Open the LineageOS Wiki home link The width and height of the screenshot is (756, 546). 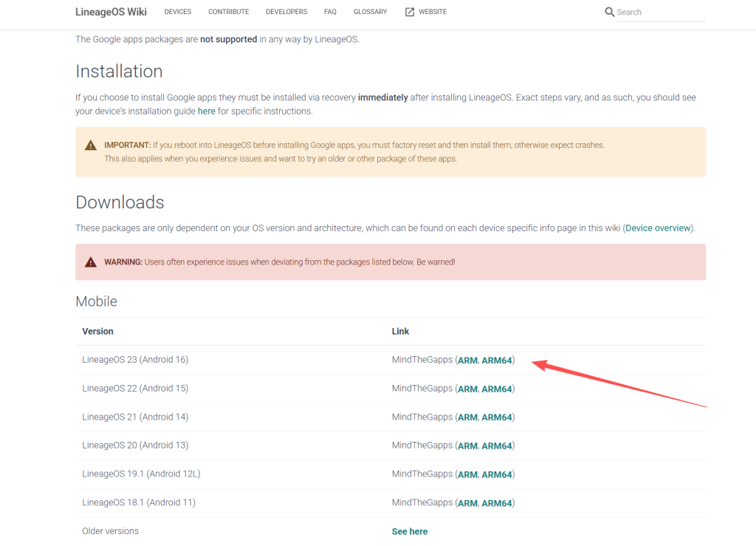tap(111, 12)
